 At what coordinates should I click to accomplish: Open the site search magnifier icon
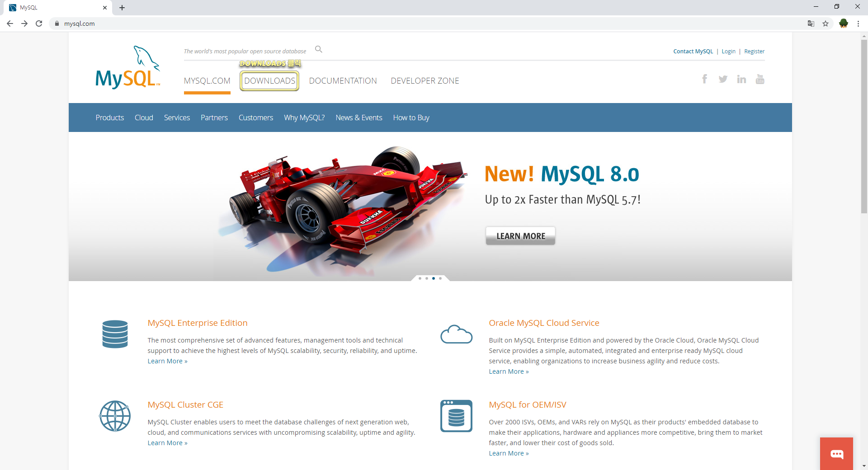(319, 49)
